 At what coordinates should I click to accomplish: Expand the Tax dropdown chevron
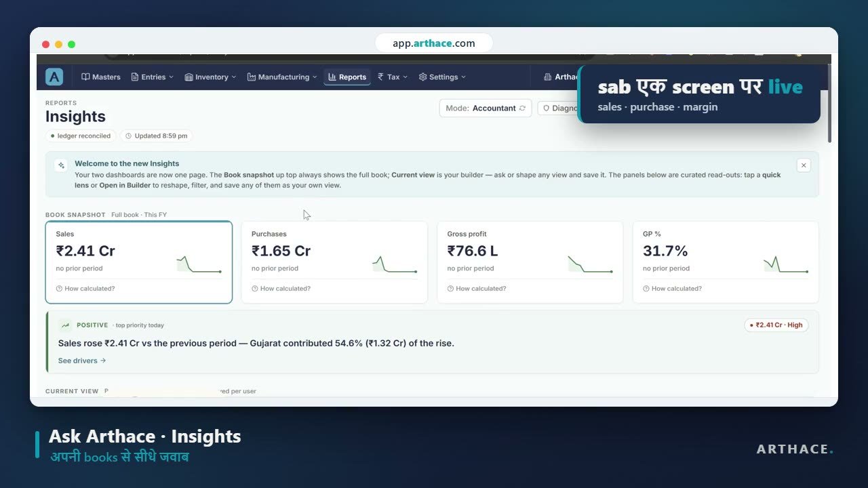coord(405,77)
